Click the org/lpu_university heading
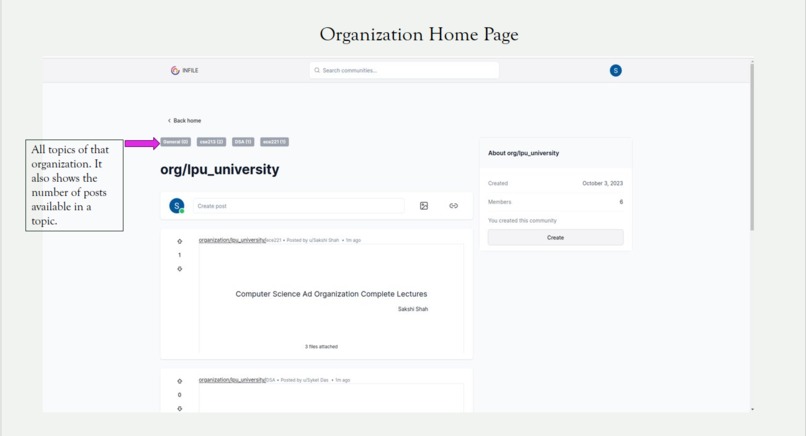 tap(219, 170)
